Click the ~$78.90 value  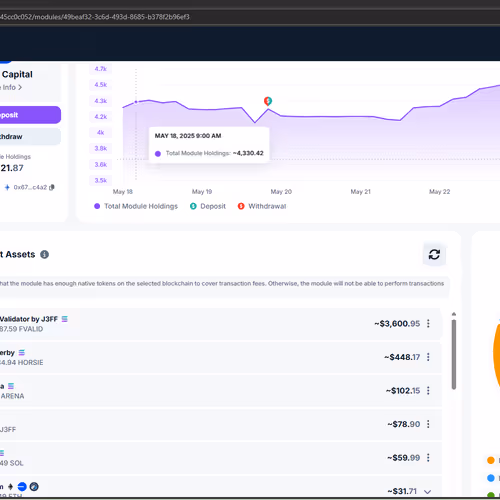404,424
